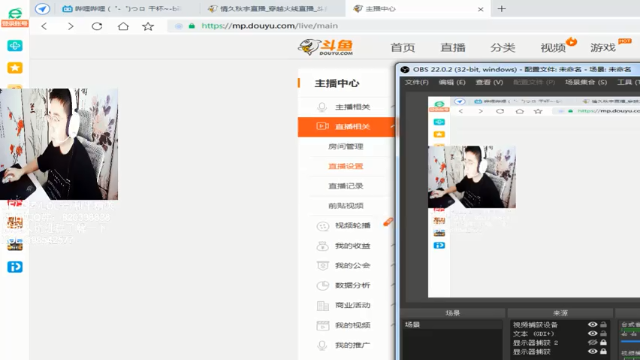The width and height of the screenshot is (640, 360).
Task: Open the 直播 link in Douyu header
Action: (453, 48)
